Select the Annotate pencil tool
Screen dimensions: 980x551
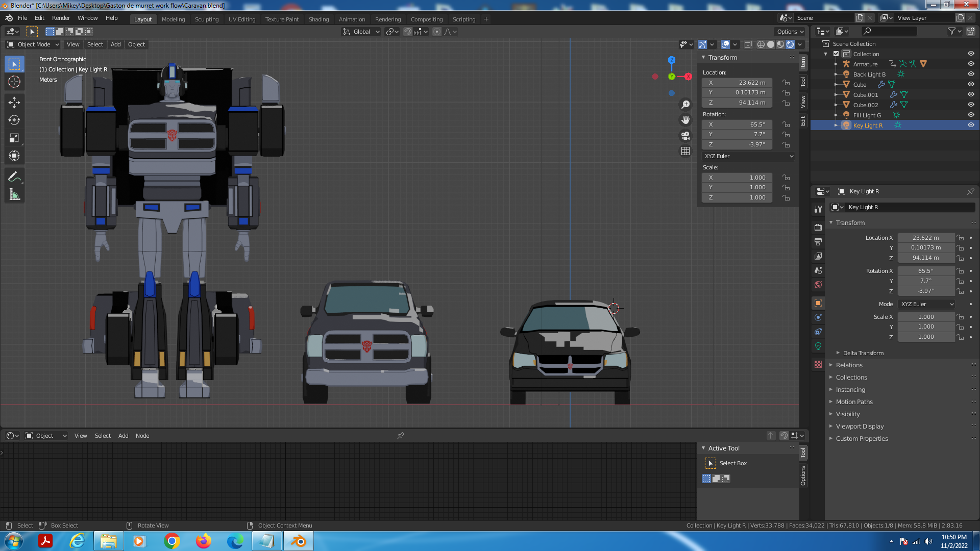click(14, 177)
